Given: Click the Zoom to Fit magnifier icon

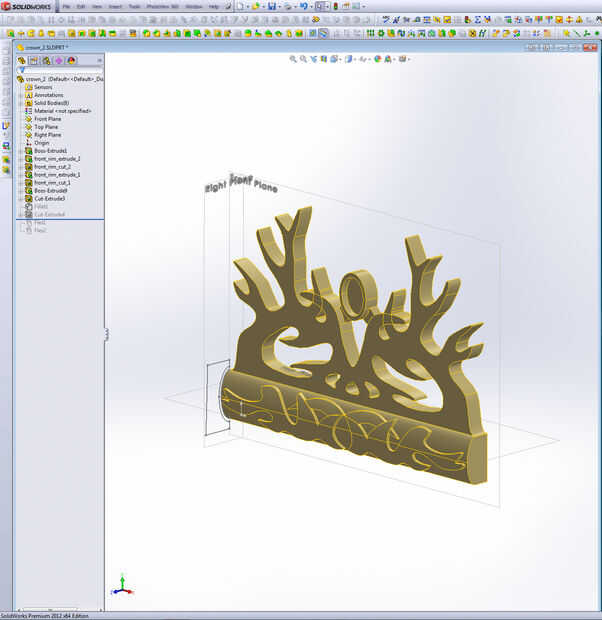Looking at the screenshot, I should [x=293, y=59].
